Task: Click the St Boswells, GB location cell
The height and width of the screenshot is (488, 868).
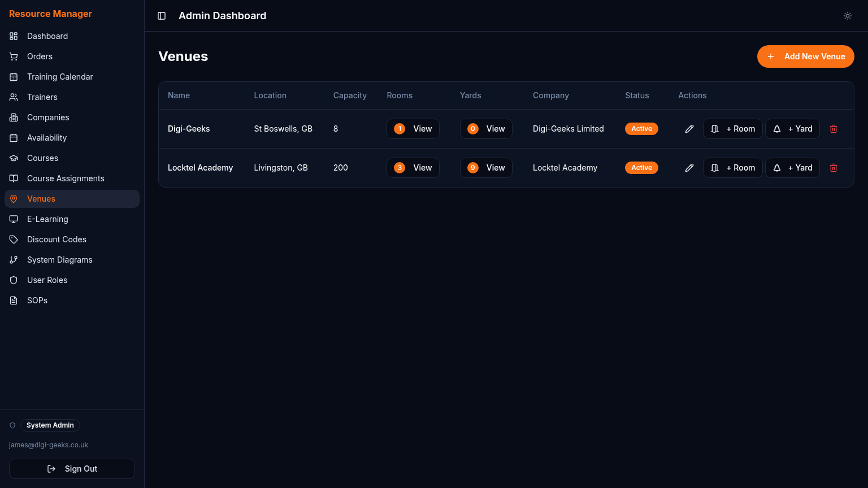Action: click(x=283, y=129)
